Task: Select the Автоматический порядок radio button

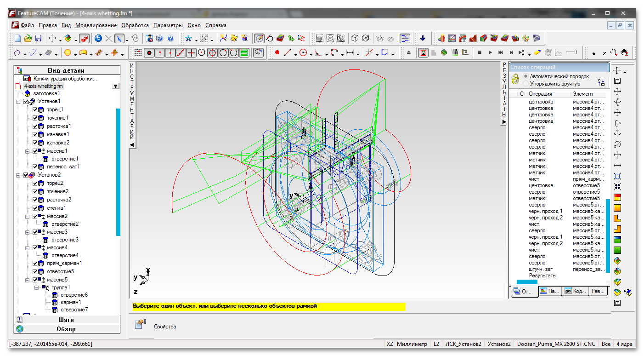Action: tap(525, 76)
